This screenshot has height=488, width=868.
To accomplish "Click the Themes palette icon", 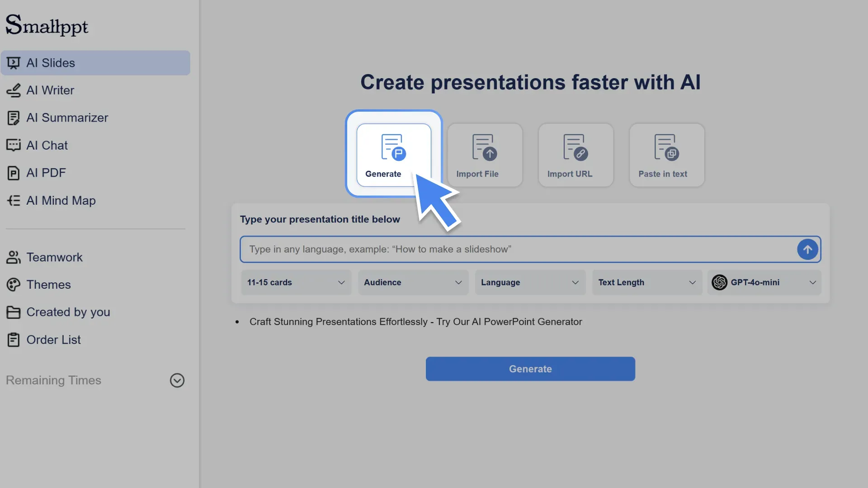I will point(13,284).
